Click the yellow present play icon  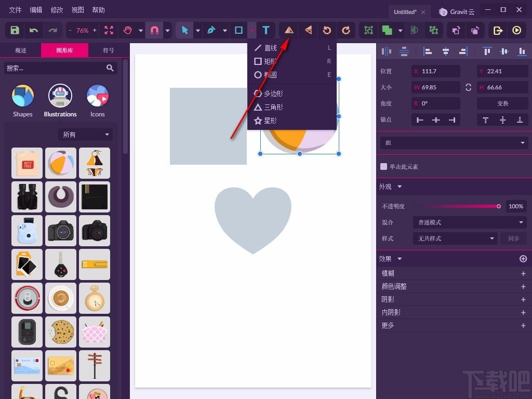point(517,30)
